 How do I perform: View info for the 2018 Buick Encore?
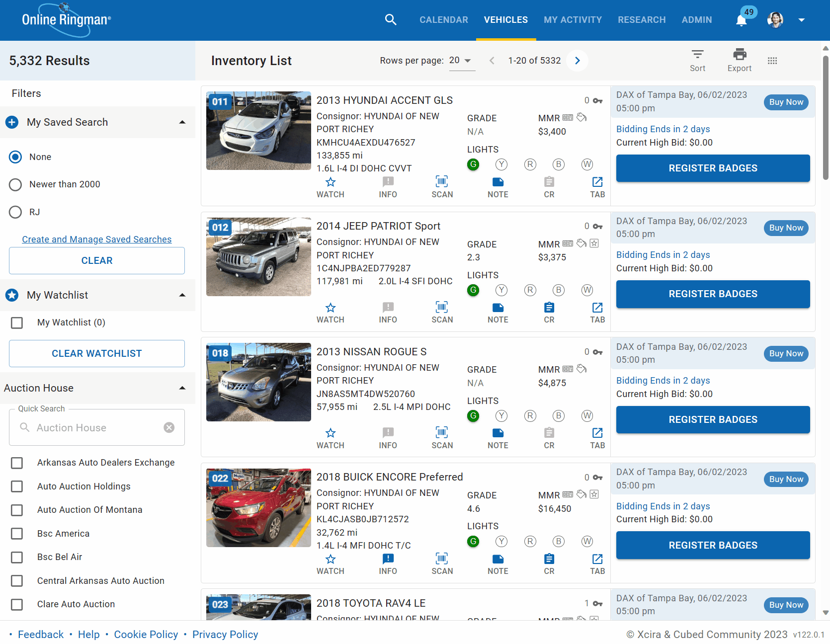click(x=388, y=564)
